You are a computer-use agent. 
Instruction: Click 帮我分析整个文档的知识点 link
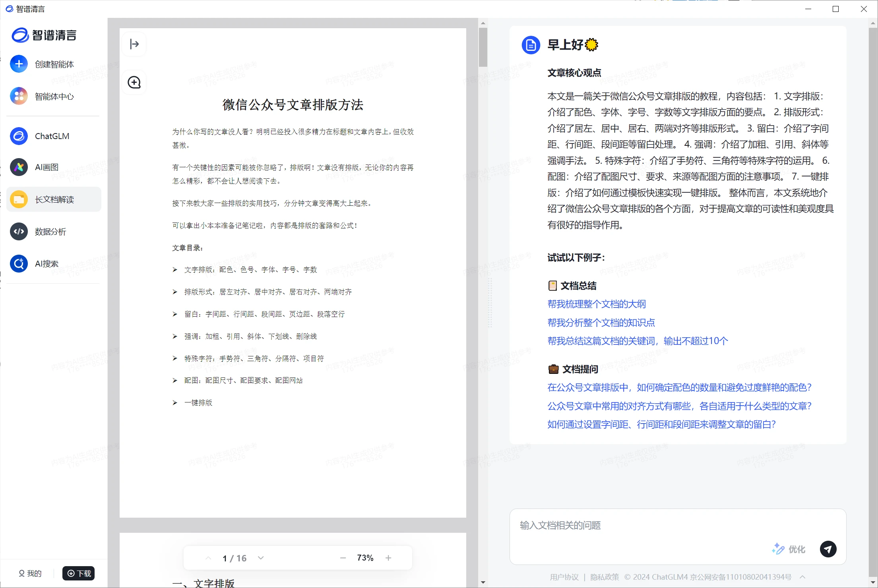601,323
